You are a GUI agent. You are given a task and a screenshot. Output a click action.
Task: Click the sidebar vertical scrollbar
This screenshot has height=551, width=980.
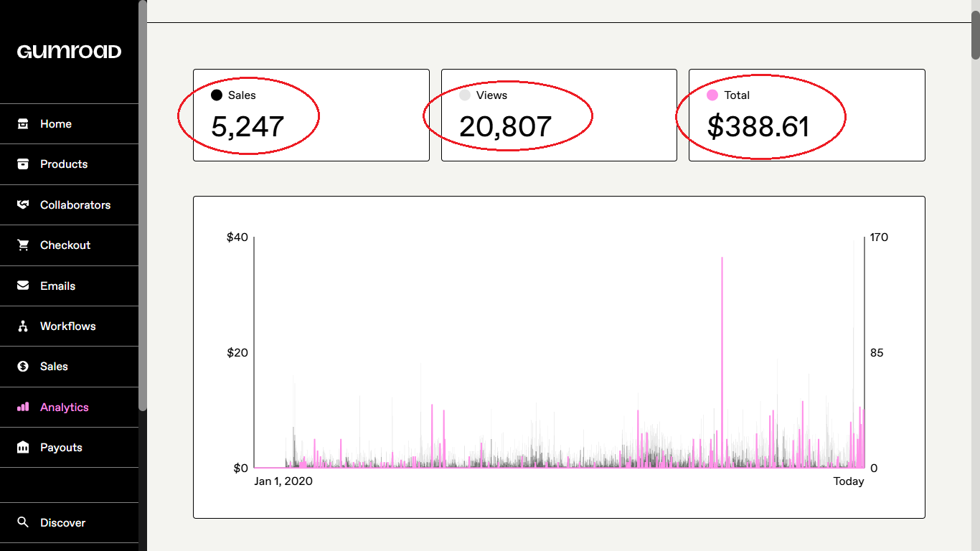click(143, 205)
